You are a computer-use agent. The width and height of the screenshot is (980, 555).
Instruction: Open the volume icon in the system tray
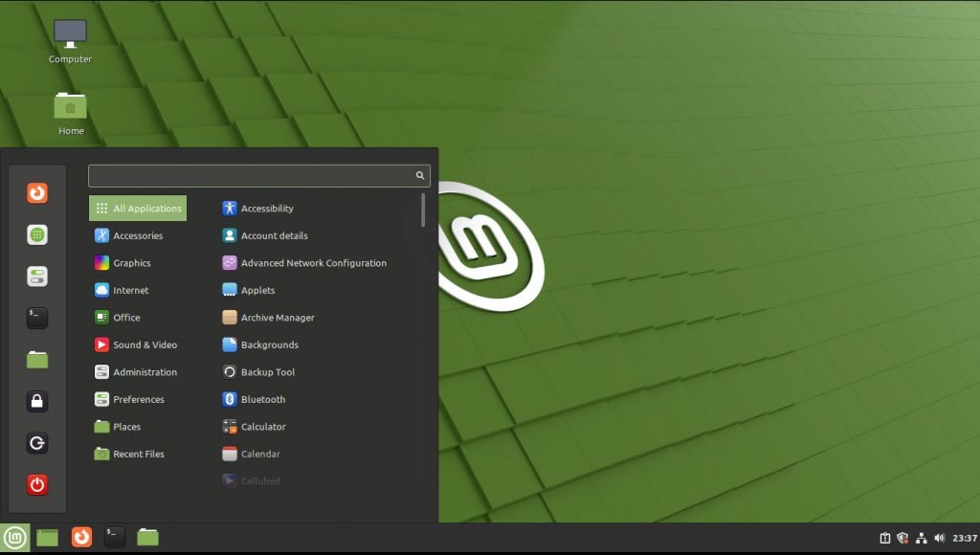(940, 537)
